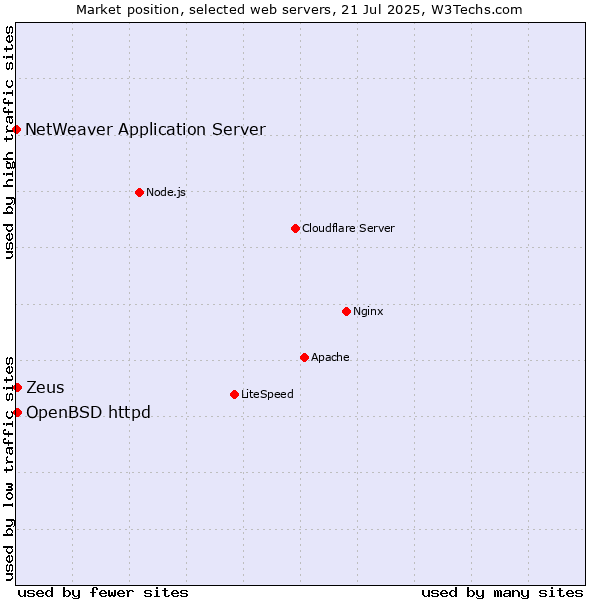Viewport: 600px width, 600px height.
Task: Click the 'Node.js' label text
Action: tap(166, 192)
